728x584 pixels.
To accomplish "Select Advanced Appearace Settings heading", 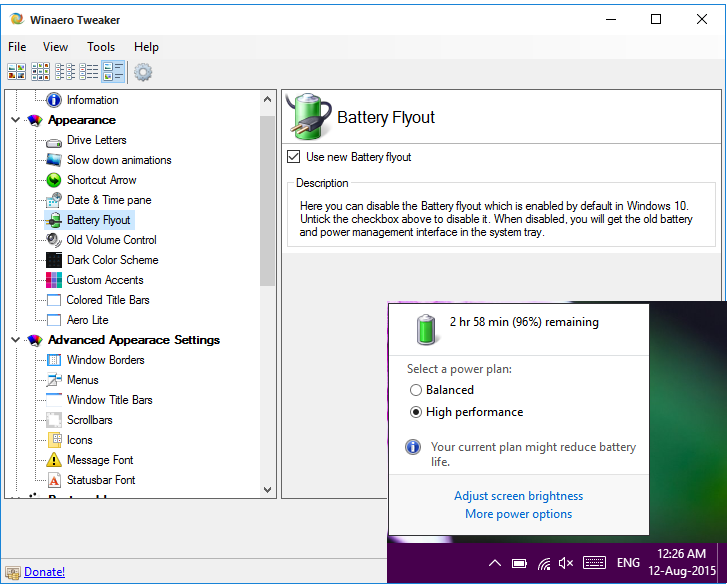I will [134, 340].
